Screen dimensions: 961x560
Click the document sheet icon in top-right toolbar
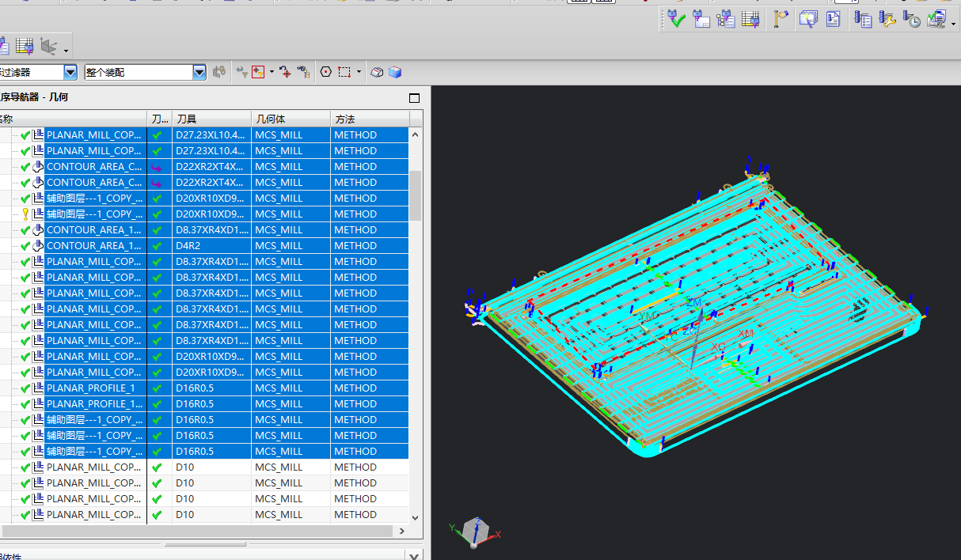tap(833, 19)
